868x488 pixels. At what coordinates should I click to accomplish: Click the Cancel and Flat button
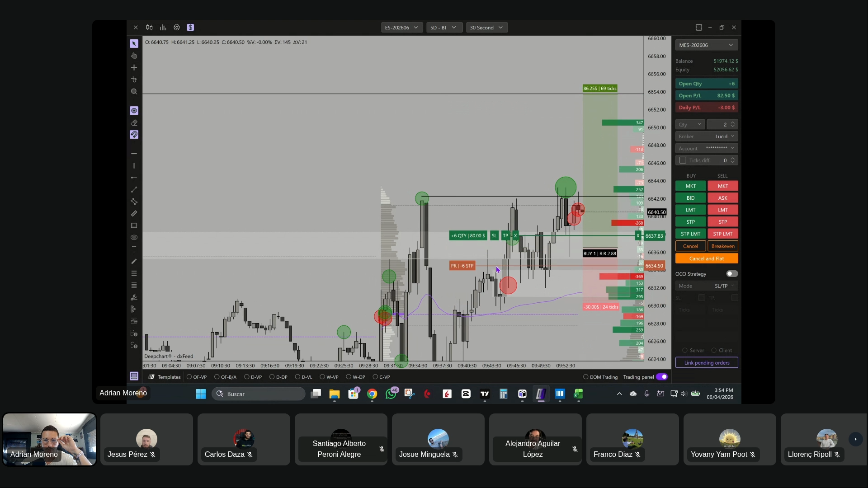click(706, 258)
